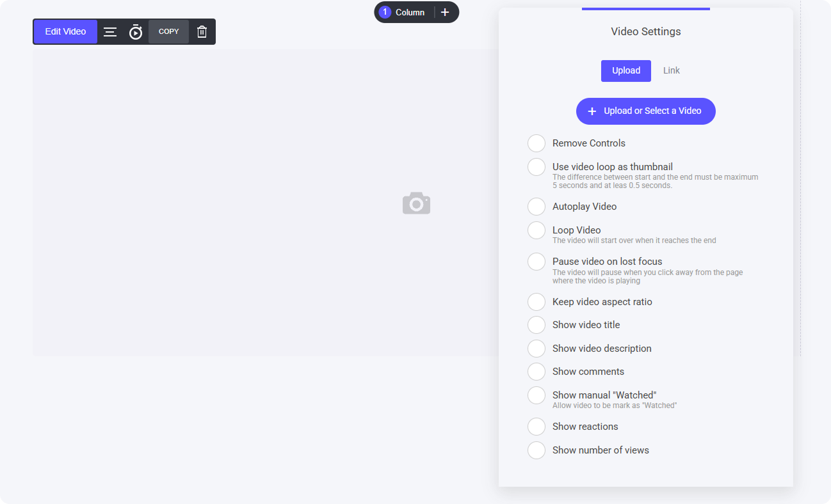Toggle Show video title
Image resolution: width=831 pixels, height=504 pixels.
point(537,325)
